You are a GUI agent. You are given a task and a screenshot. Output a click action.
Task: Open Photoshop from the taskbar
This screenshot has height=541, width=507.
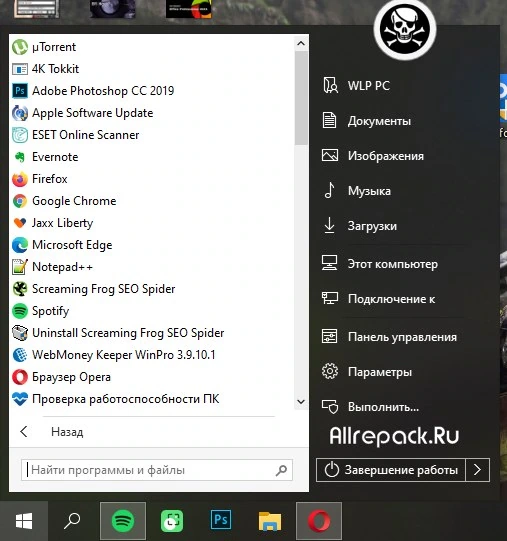[221, 520]
